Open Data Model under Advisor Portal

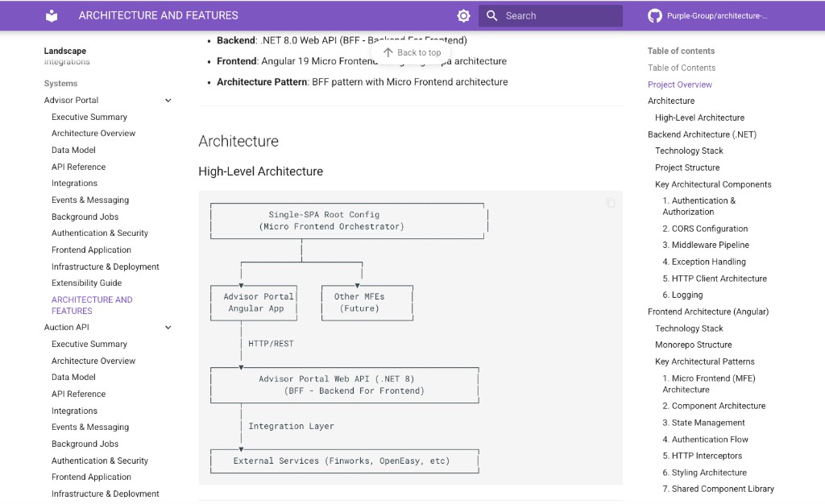tap(73, 150)
